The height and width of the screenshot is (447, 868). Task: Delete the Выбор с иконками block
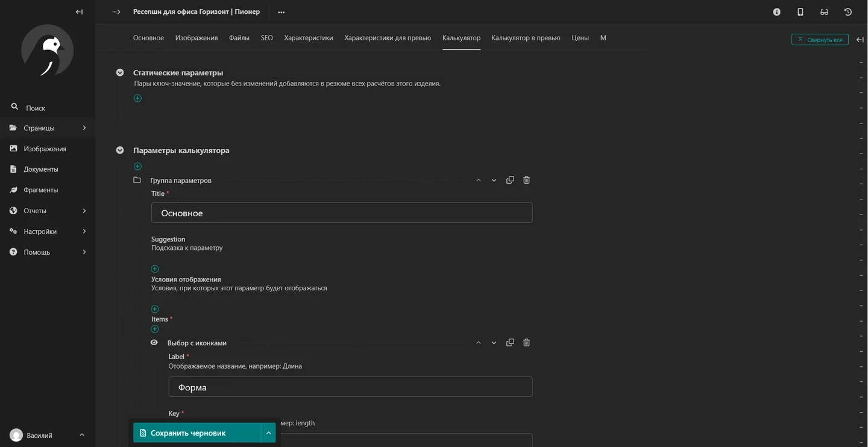pyautogui.click(x=526, y=343)
